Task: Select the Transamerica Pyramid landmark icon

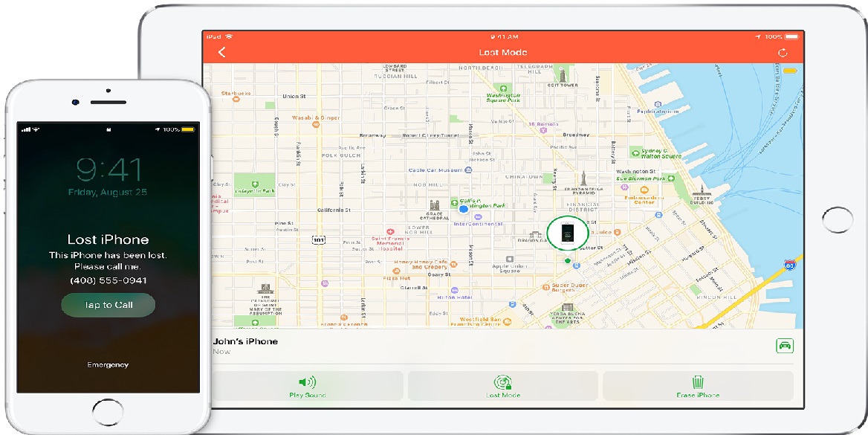Action: coord(583,178)
